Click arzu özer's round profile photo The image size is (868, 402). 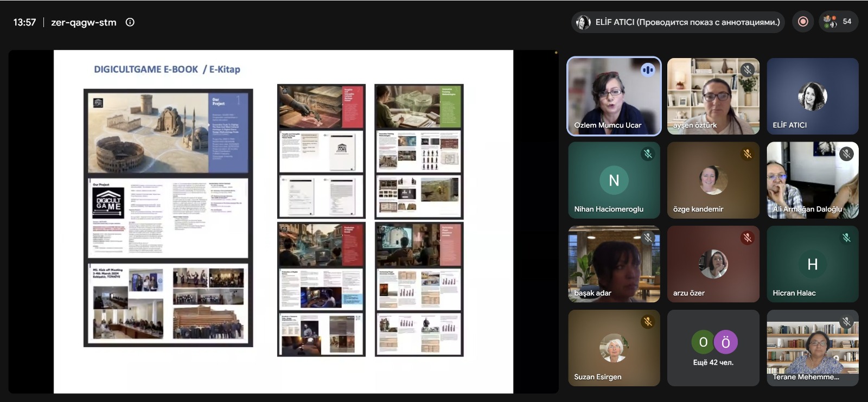tap(713, 264)
